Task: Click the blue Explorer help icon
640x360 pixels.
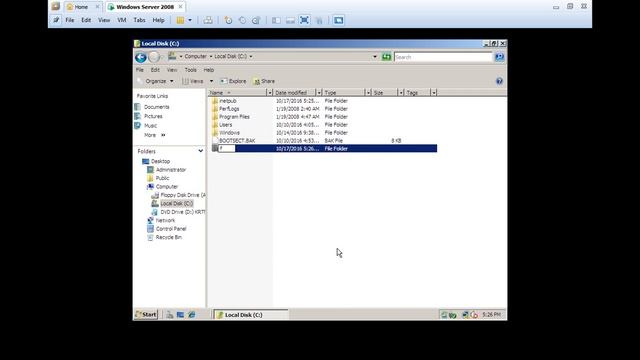Action: 499,81
